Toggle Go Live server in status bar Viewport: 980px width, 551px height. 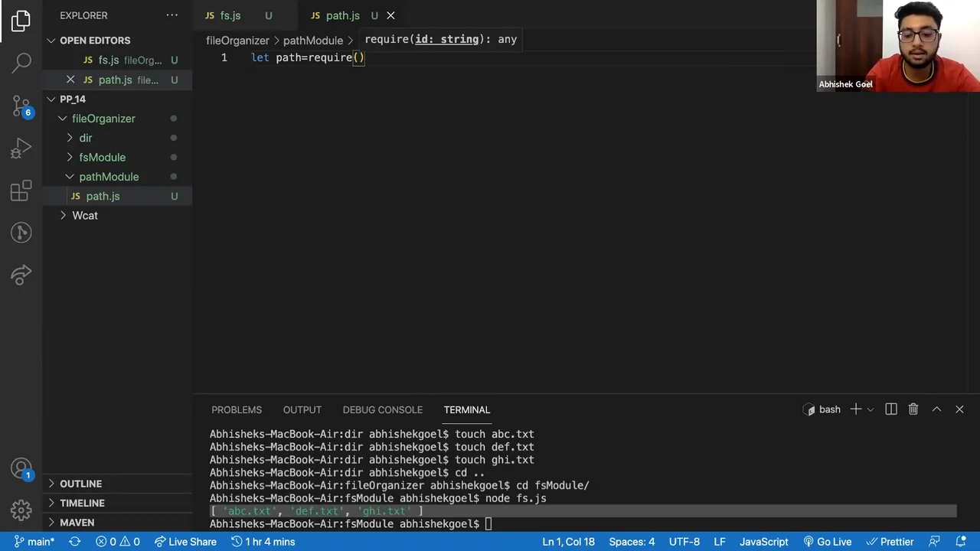click(x=827, y=542)
